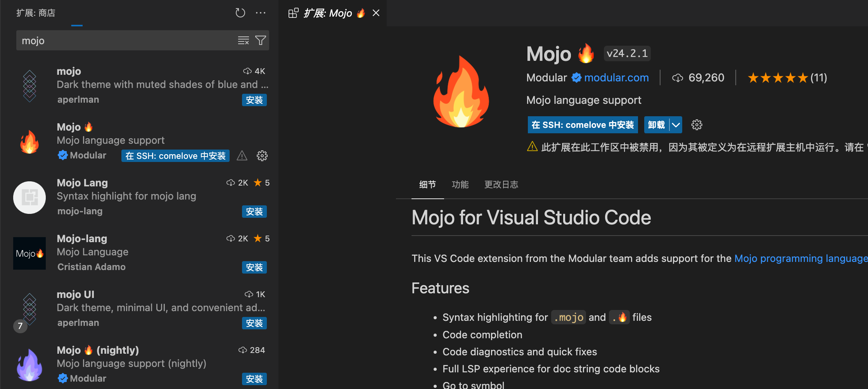This screenshot has height=389, width=868.
Task: Switch to the Changelog tab
Action: (x=501, y=184)
